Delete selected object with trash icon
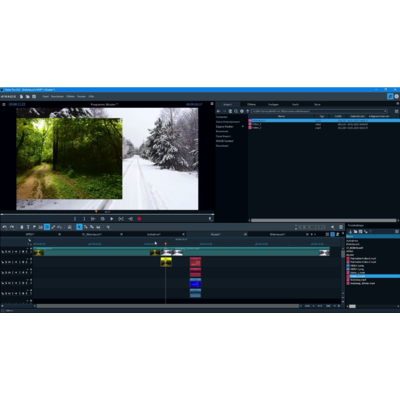Image resolution: width=400 pixels, height=400 pixels. (x=22, y=227)
